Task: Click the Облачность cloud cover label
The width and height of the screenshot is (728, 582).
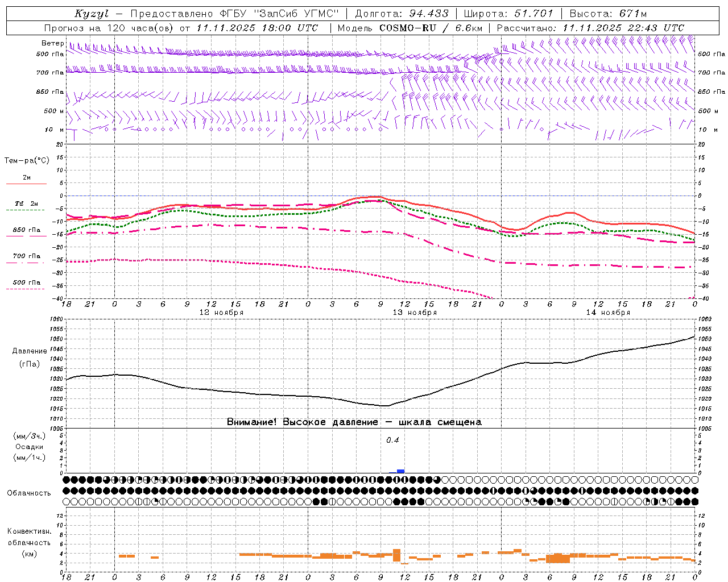Action: click(x=29, y=493)
